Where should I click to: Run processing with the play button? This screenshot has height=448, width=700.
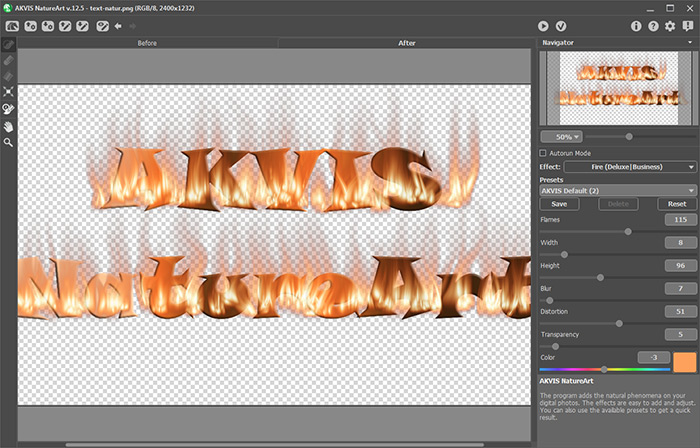(543, 26)
